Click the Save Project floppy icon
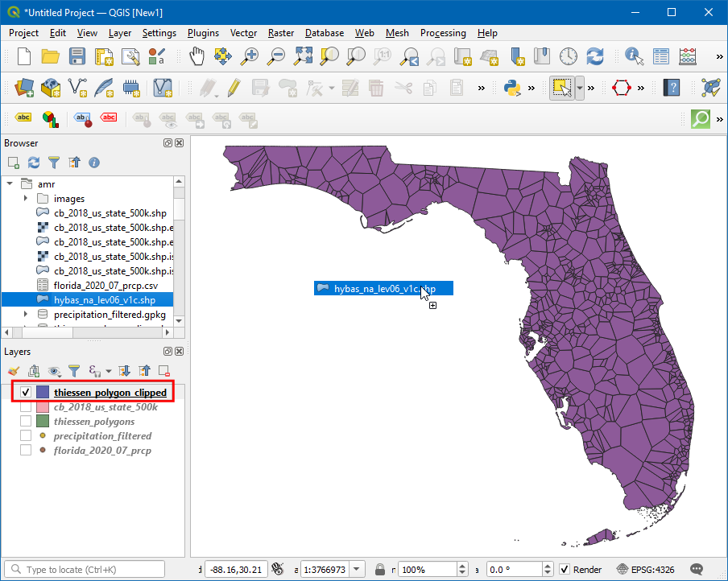The image size is (728, 581). 77,56
